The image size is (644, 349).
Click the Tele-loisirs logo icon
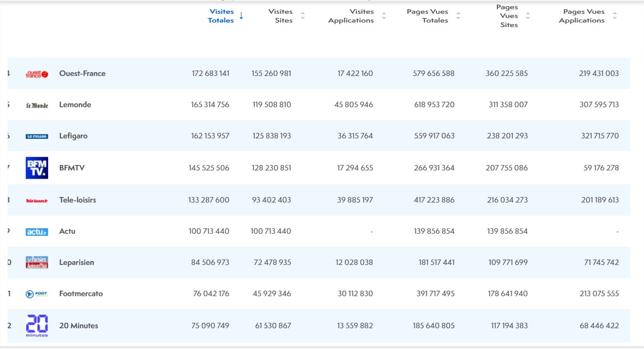pyautogui.click(x=37, y=200)
